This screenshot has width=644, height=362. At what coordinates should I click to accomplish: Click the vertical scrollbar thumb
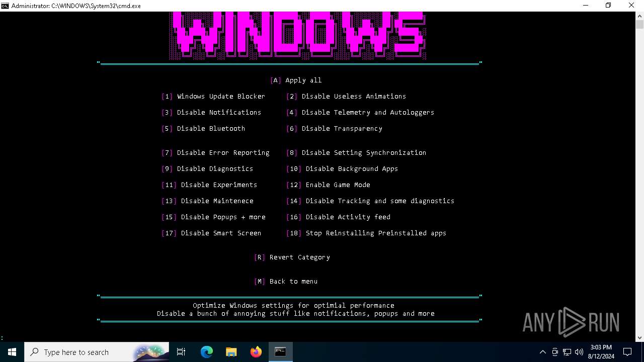[x=639, y=25]
